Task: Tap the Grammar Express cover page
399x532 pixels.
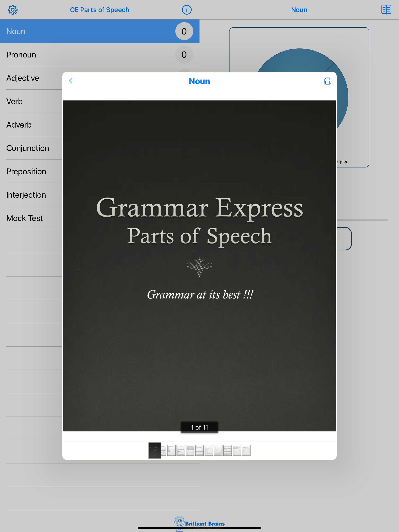Action: (199, 265)
